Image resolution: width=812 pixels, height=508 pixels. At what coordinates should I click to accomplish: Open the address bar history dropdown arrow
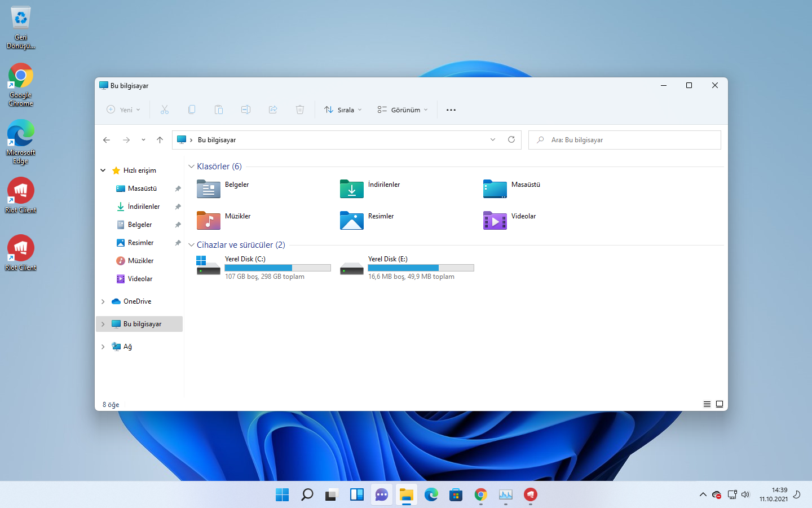(x=493, y=139)
